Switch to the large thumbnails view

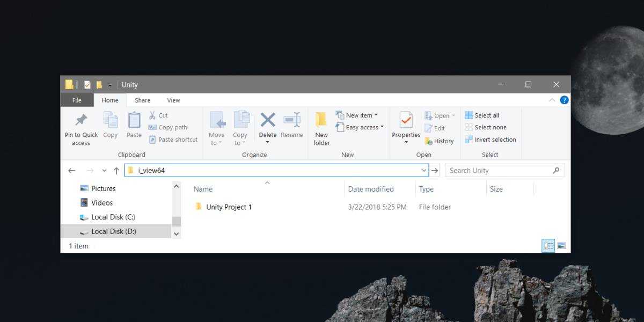561,246
